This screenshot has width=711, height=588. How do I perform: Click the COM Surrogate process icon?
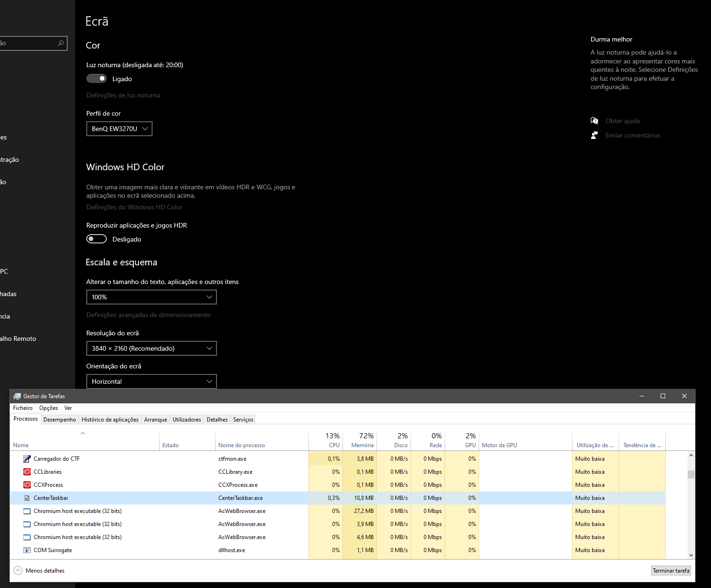coord(27,550)
